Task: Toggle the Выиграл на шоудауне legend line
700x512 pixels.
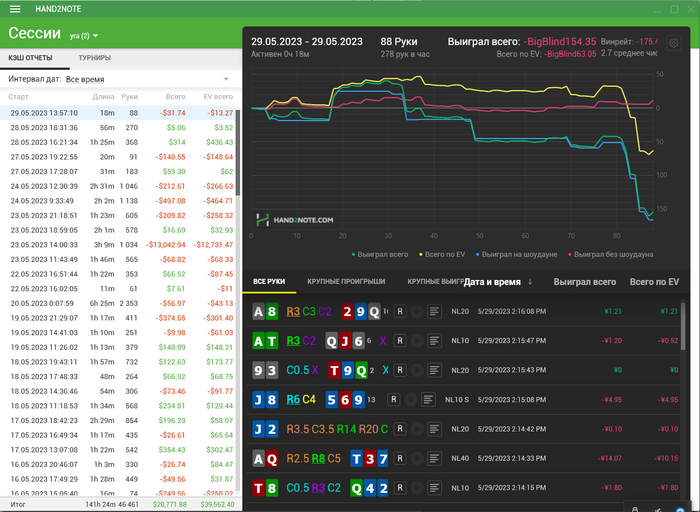Action: 517,254
